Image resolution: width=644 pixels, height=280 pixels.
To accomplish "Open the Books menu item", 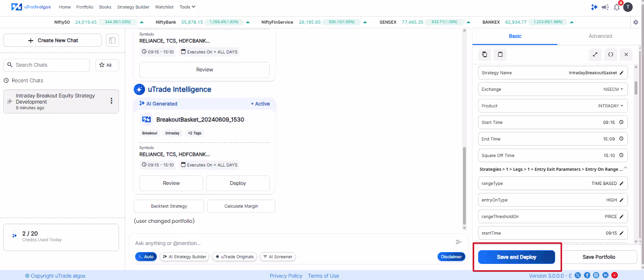I will [105, 7].
